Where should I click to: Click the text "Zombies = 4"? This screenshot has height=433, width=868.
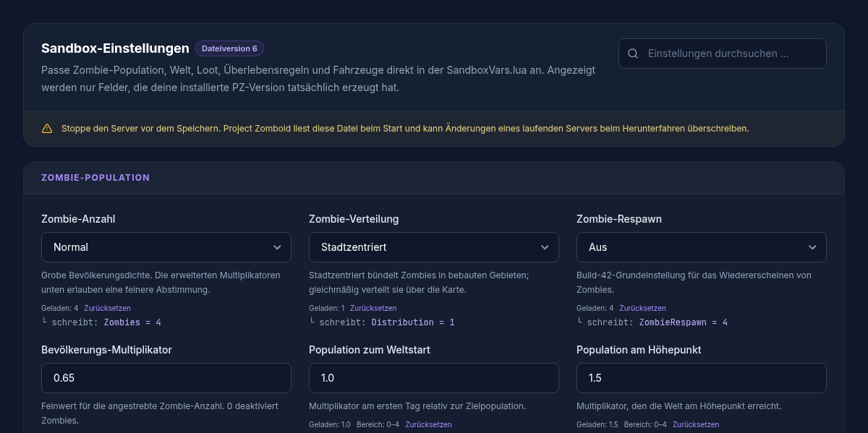tap(132, 322)
